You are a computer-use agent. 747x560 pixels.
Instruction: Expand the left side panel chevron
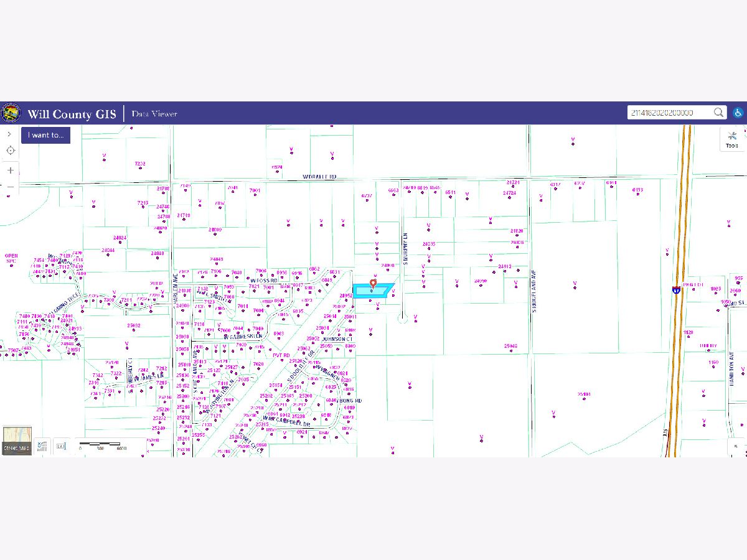pos(9,134)
